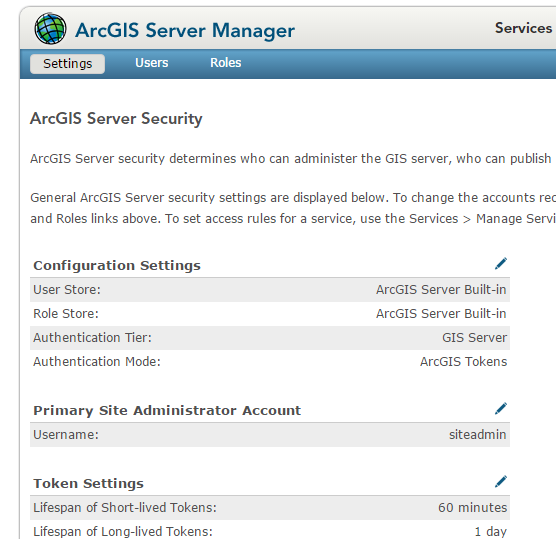
Task: Select the Configuration Settings section header
Action: (x=117, y=265)
